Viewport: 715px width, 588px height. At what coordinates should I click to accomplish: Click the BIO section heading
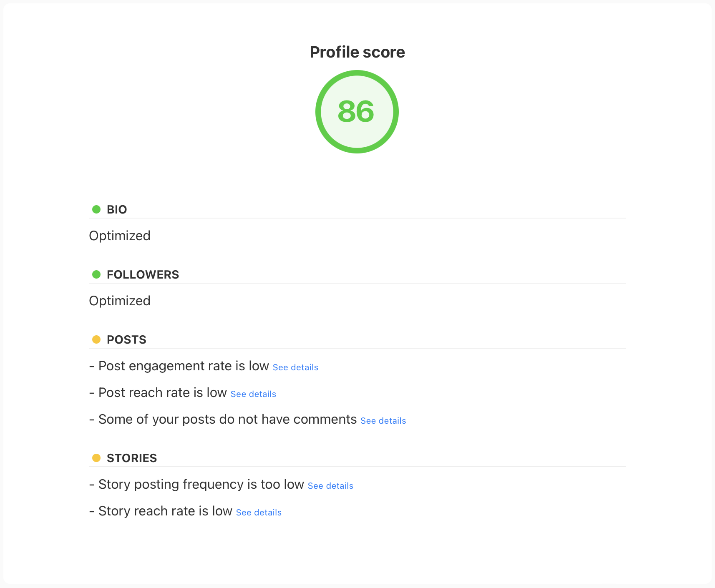(117, 209)
